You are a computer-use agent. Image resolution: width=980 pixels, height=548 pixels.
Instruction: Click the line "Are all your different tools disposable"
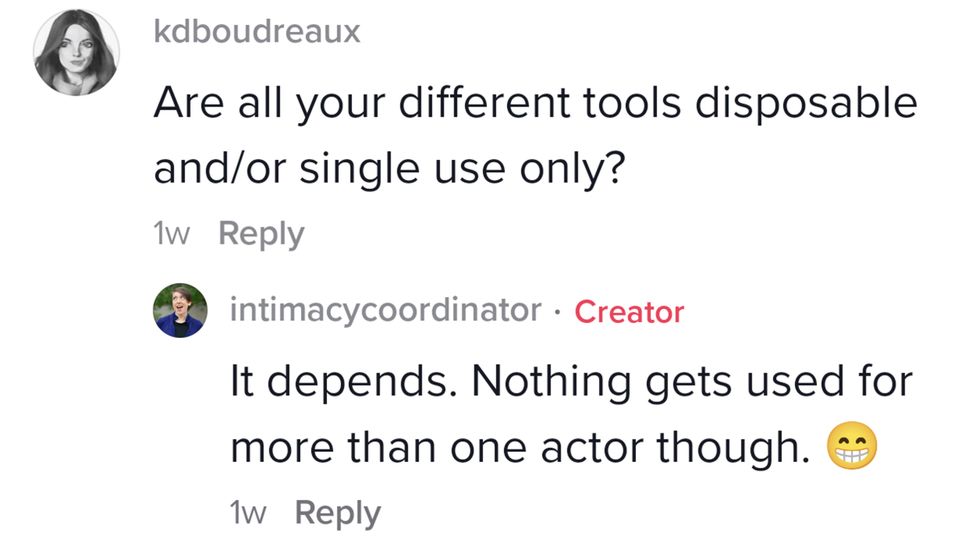534,104
